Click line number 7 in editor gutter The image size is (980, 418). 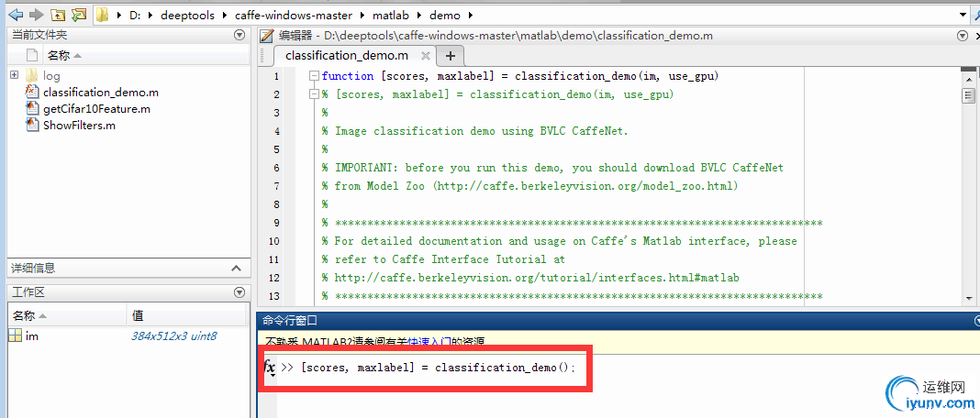pyautogui.click(x=275, y=186)
